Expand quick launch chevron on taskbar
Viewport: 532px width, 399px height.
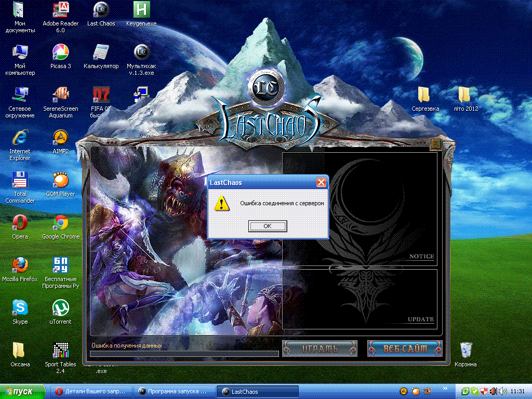445,389
